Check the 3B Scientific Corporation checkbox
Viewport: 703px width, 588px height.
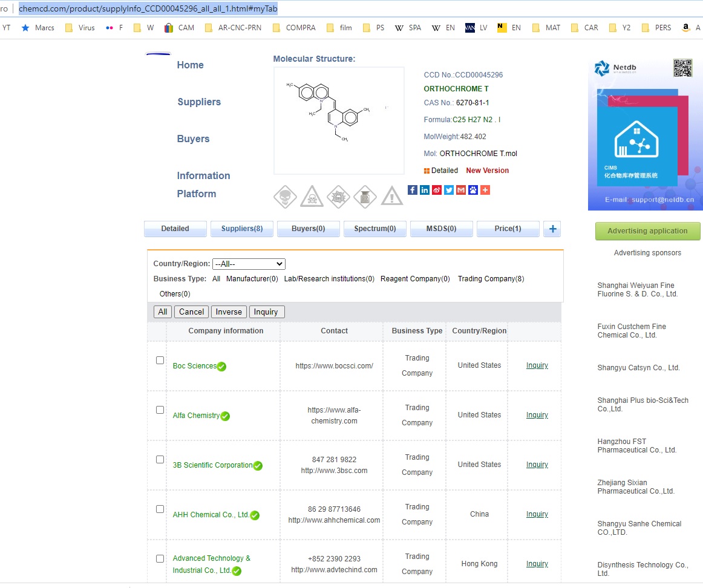[x=160, y=460]
